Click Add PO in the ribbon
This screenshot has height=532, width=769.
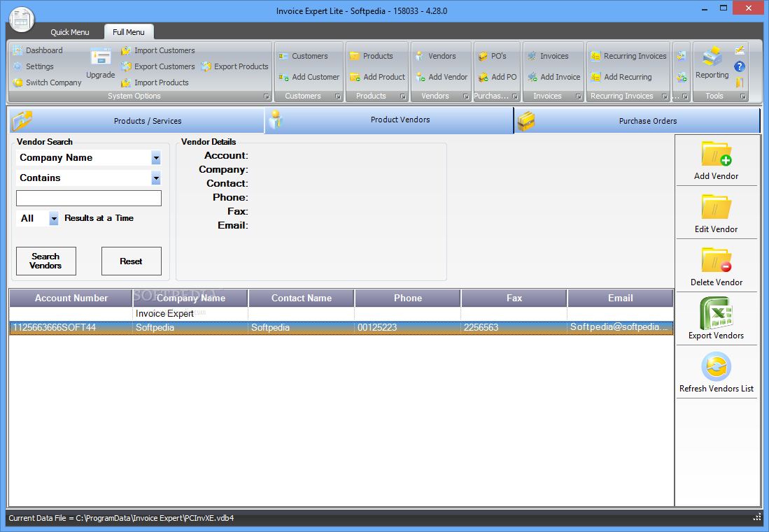[498, 78]
